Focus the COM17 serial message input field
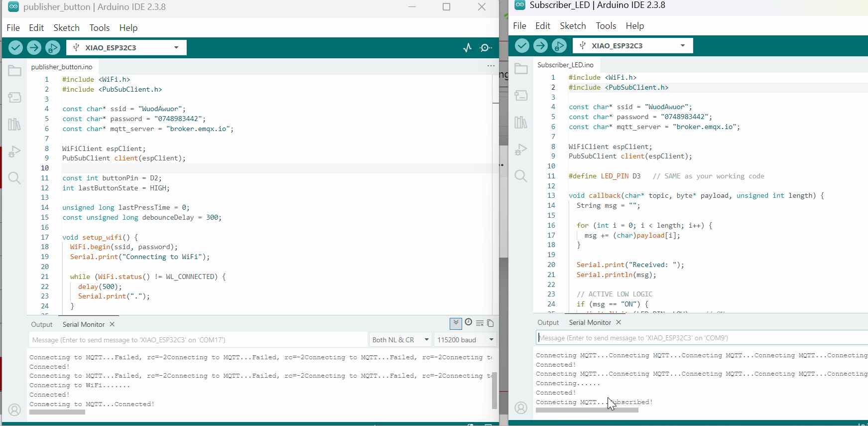868x426 pixels. 198,340
